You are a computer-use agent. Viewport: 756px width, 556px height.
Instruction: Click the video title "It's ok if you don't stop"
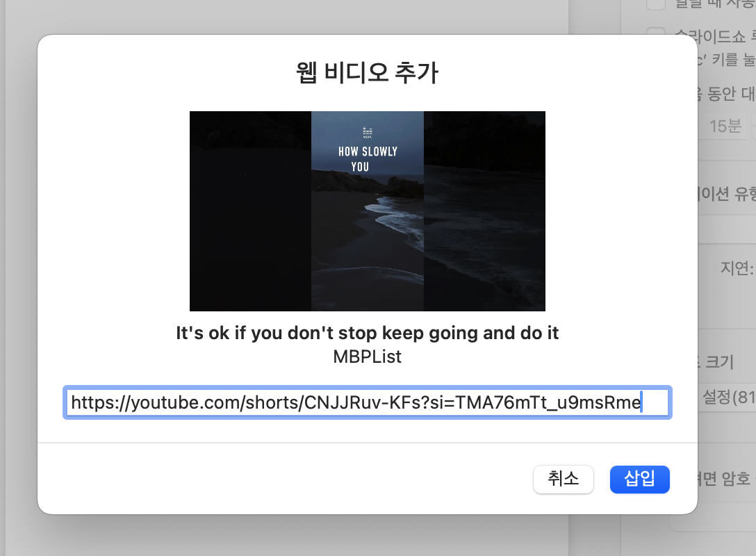pyautogui.click(x=368, y=333)
